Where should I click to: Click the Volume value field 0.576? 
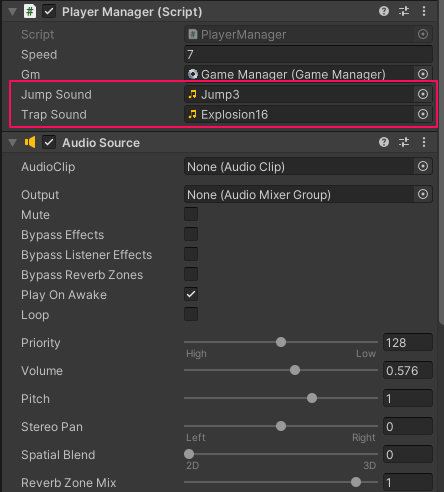pos(408,370)
